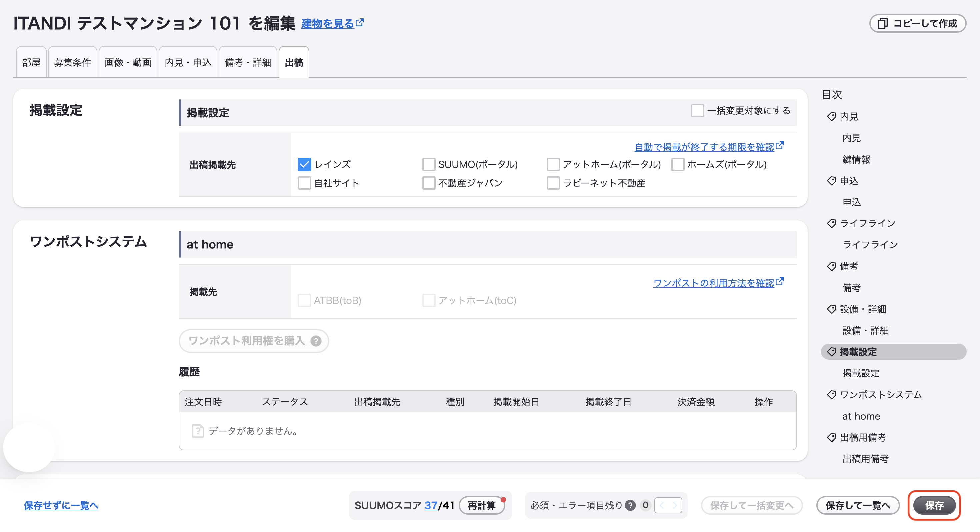This screenshot has width=980, height=532.
Task: Click the next-error right arrow
Action: [675, 505]
